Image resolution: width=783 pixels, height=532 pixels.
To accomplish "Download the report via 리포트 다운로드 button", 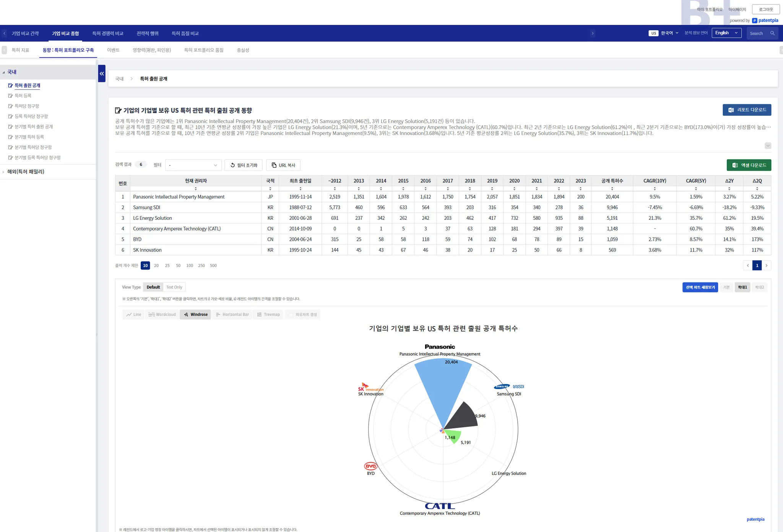I will coord(747,110).
